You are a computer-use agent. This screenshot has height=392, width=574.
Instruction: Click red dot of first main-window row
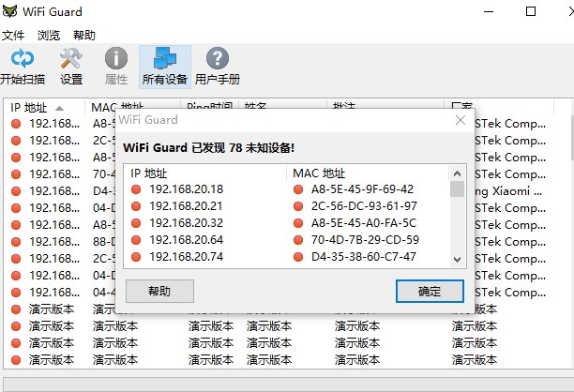[16, 124]
